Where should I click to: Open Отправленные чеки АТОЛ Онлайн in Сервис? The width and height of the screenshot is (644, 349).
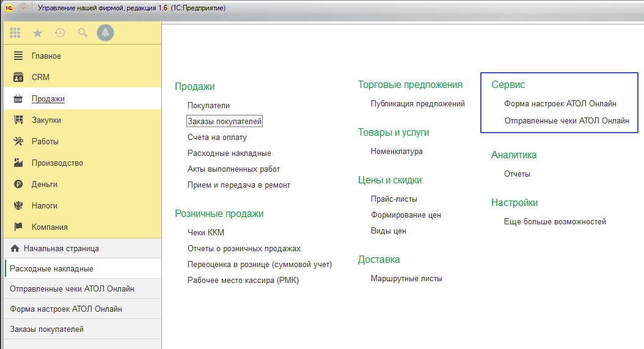tap(566, 120)
